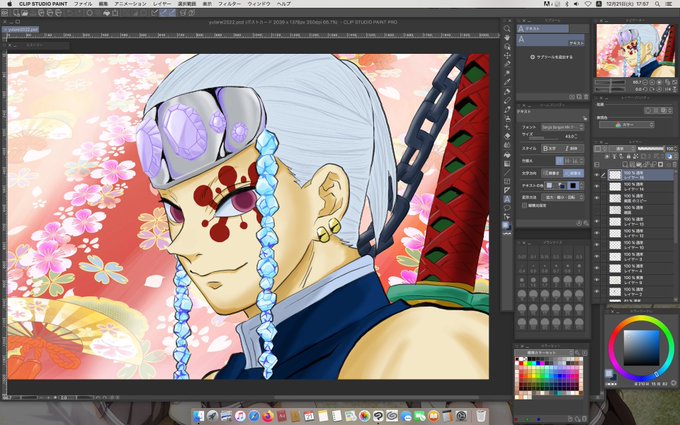Choose vertical text direction button
Screen dimensions: 680x425
[573, 173]
